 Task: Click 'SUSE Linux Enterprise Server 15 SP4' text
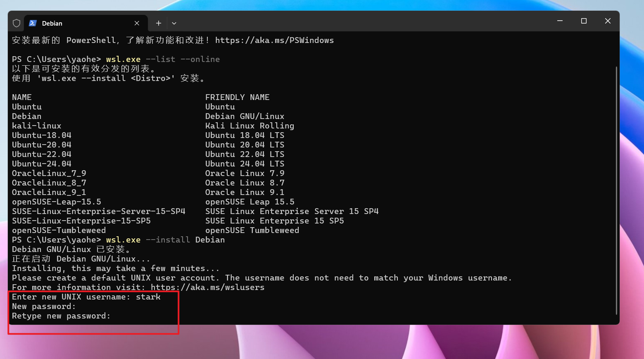(x=292, y=211)
